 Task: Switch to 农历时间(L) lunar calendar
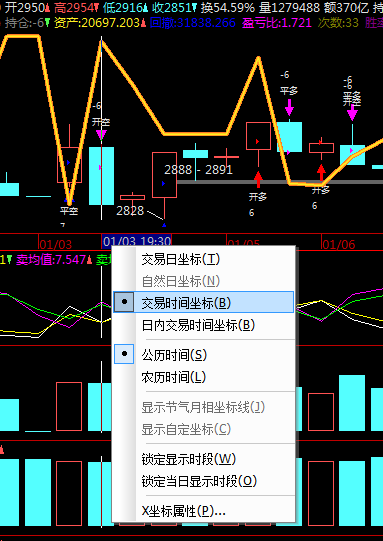click(204, 377)
